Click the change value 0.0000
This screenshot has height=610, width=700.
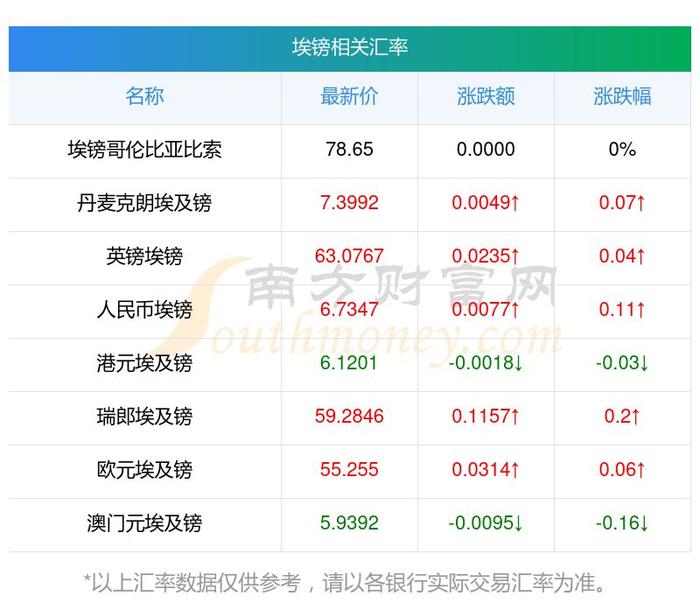pyautogui.click(x=486, y=150)
